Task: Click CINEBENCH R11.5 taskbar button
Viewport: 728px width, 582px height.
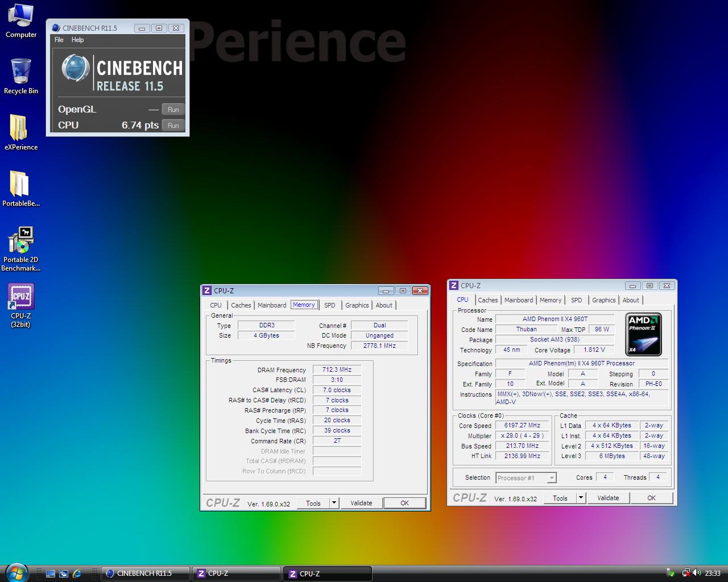Action: 146,573
